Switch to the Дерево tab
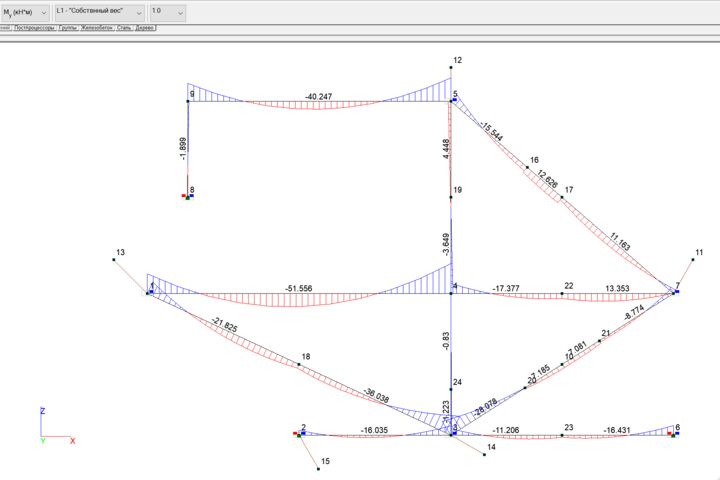Screen dimensions: 720x480 (145, 28)
